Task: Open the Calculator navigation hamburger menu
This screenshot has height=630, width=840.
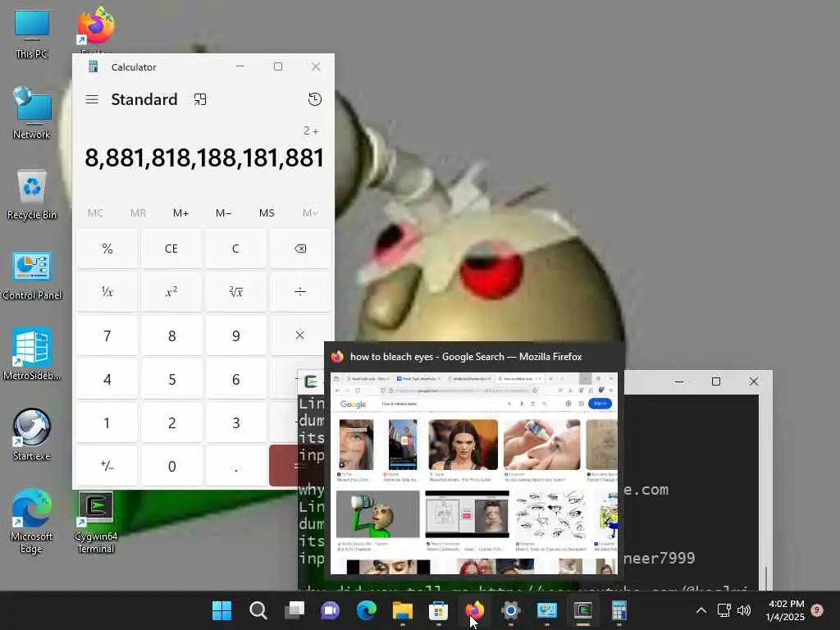Action: 92,99
